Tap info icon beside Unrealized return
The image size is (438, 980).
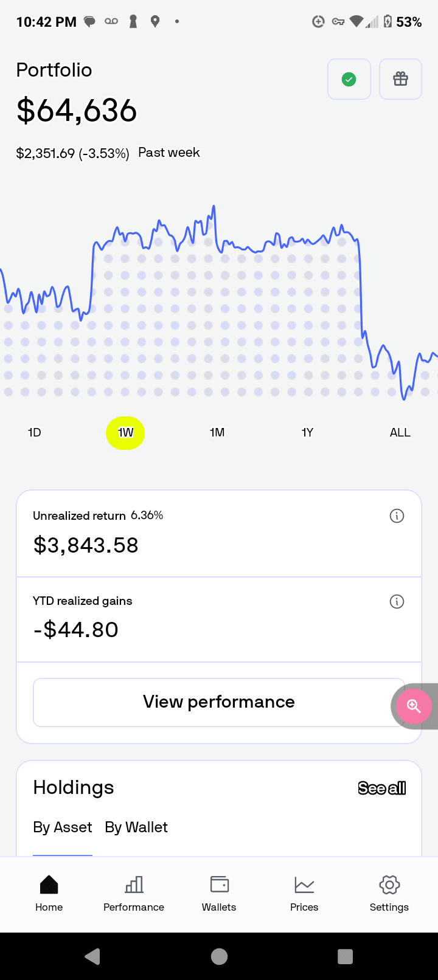click(x=397, y=516)
